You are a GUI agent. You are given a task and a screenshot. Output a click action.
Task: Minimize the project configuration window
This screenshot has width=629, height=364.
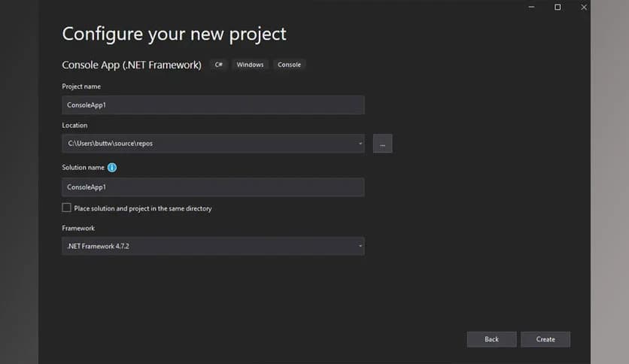(530, 8)
